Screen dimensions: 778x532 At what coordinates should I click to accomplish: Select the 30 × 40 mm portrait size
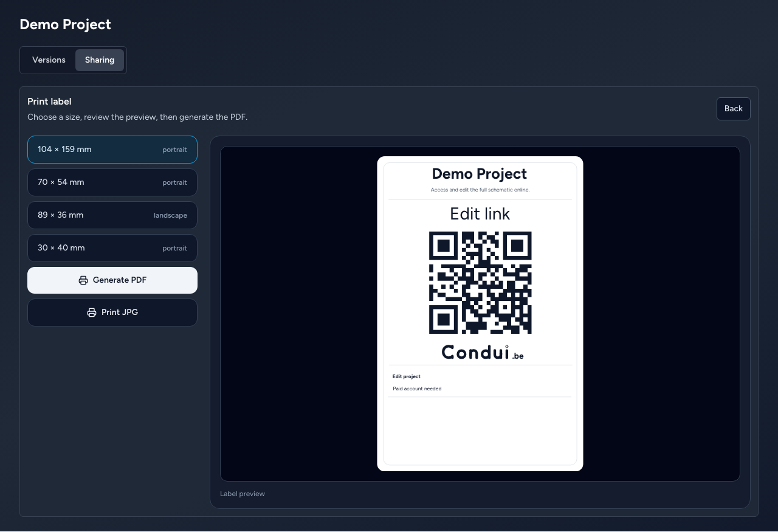[x=112, y=248]
